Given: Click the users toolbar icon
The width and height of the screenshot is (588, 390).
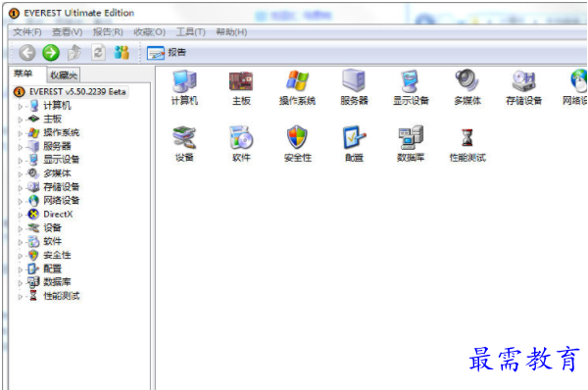Looking at the screenshot, I should 122,53.
